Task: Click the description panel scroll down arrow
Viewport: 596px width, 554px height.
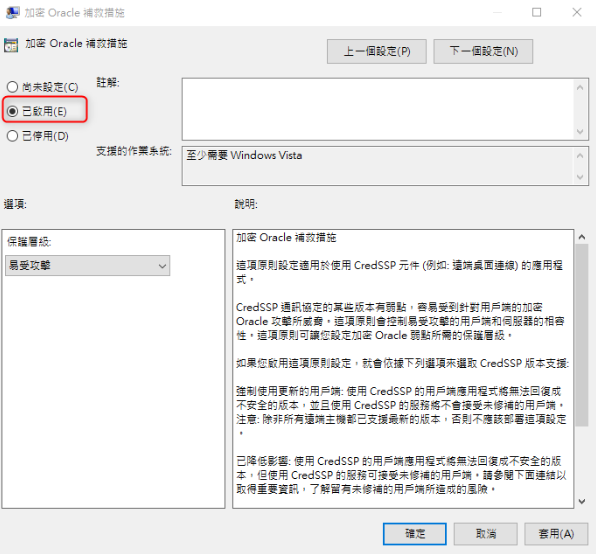Action: coord(582,501)
